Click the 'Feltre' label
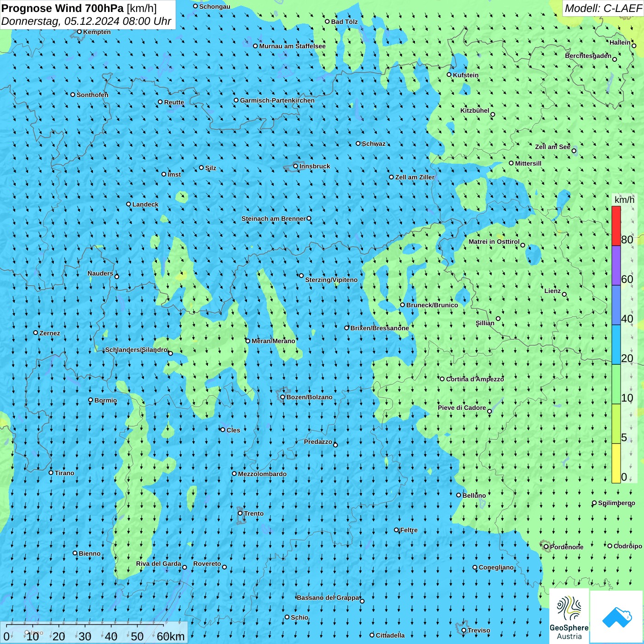Screen dimensions: 644x644 coord(409,530)
